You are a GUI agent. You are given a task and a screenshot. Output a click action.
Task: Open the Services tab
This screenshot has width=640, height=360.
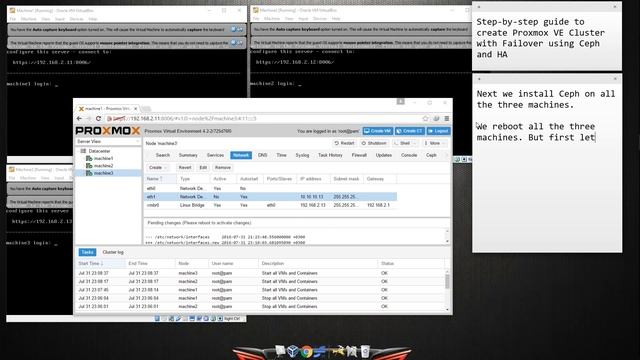click(x=215, y=155)
